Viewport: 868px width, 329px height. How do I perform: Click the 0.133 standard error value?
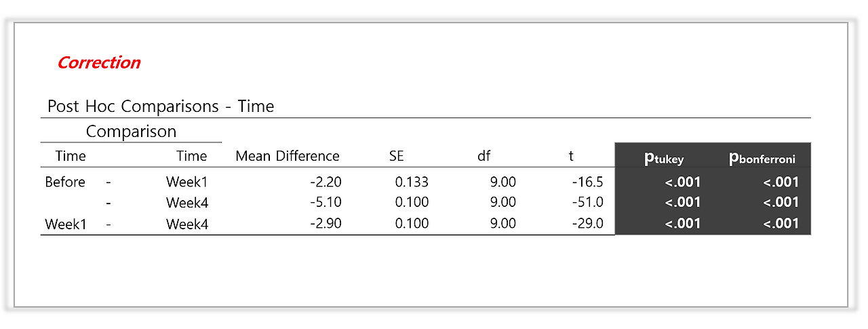pos(412,182)
